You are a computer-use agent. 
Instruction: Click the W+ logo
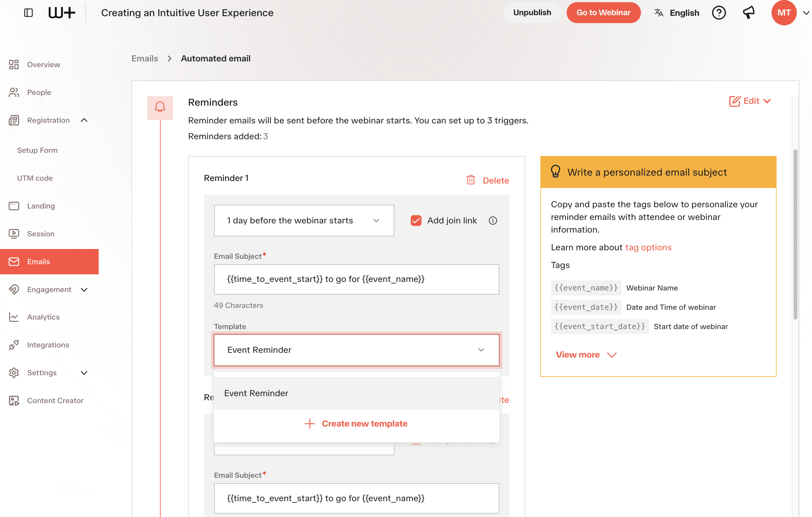(x=62, y=13)
